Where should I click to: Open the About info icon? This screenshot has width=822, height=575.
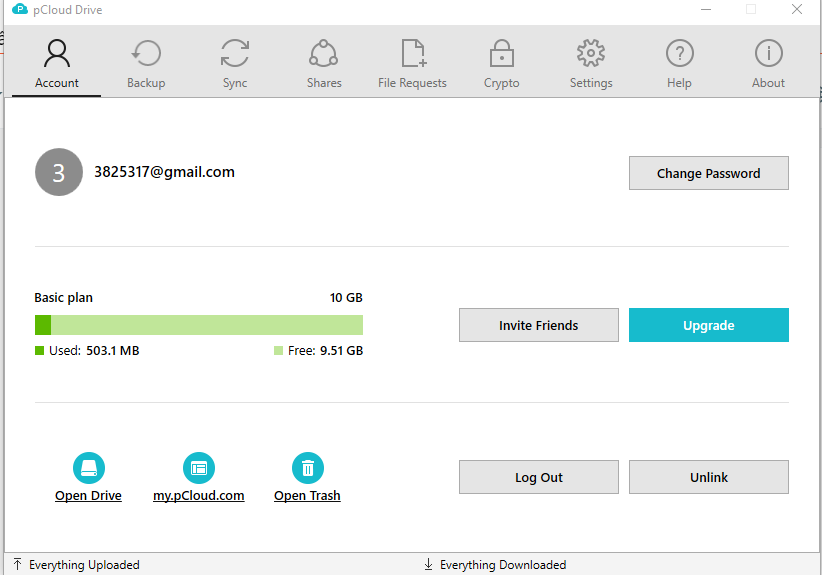(769, 53)
